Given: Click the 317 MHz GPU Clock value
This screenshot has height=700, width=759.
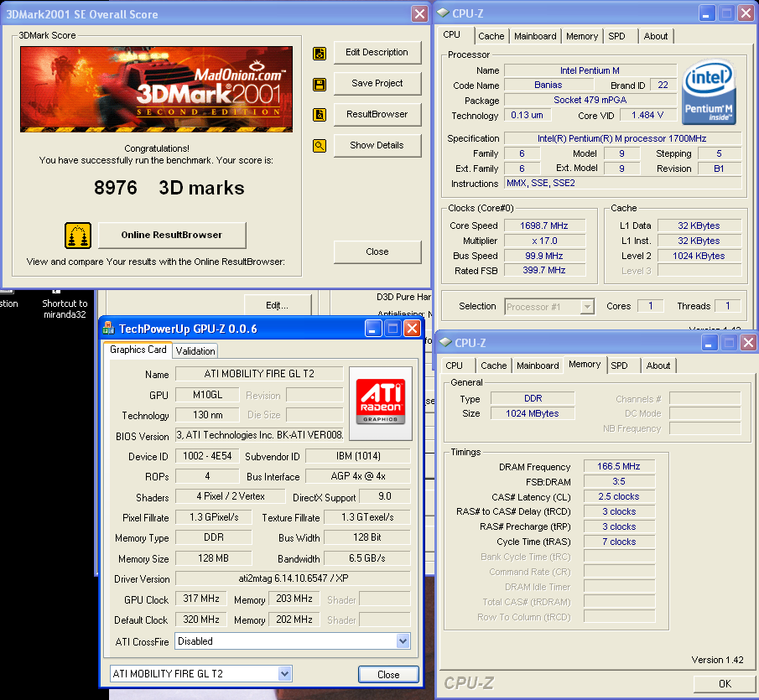Looking at the screenshot, I should pos(201,599).
